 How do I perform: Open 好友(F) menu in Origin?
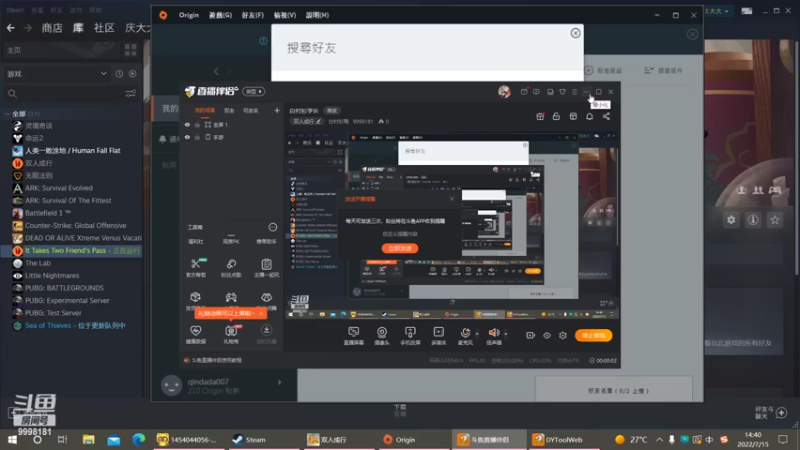pos(253,15)
